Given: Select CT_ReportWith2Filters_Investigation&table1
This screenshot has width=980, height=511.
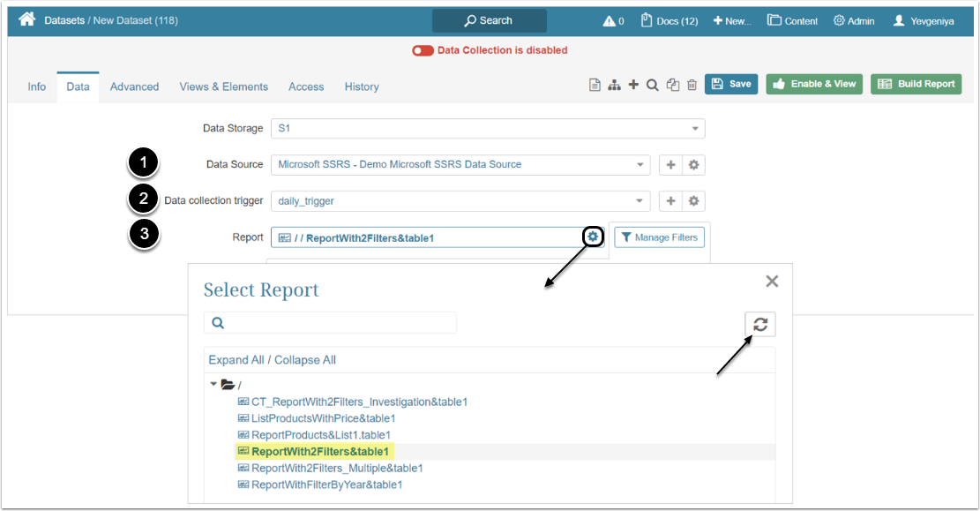Looking at the screenshot, I should point(353,402).
